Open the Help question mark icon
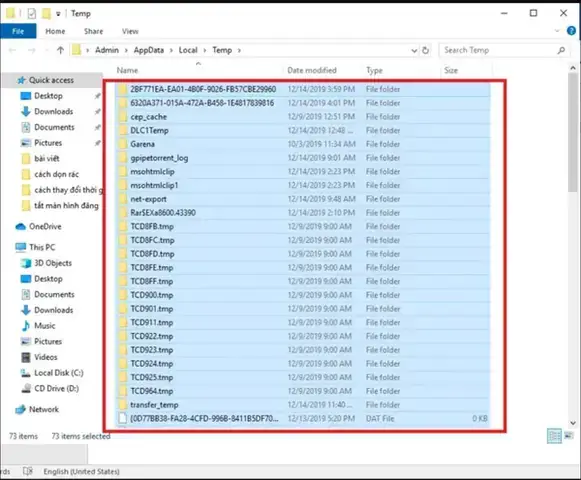This screenshot has height=480, width=581. click(571, 31)
